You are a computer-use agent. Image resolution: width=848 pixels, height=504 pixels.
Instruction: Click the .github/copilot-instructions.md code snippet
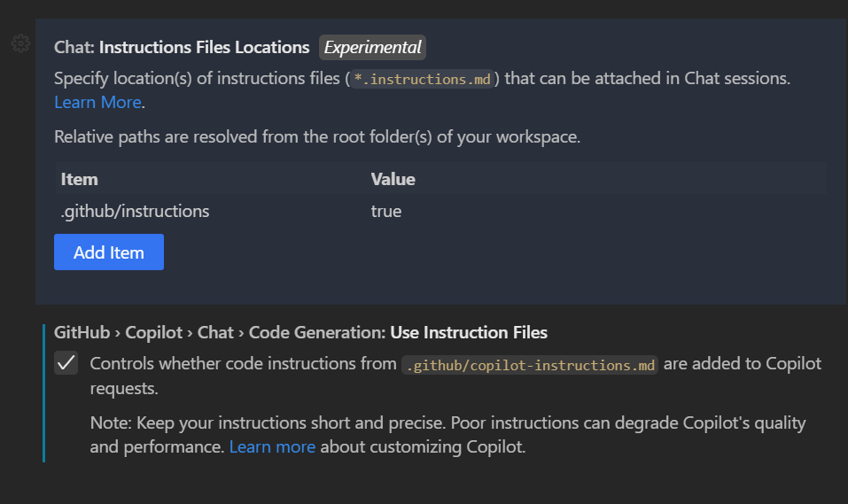pyautogui.click(x=530, y=365)
